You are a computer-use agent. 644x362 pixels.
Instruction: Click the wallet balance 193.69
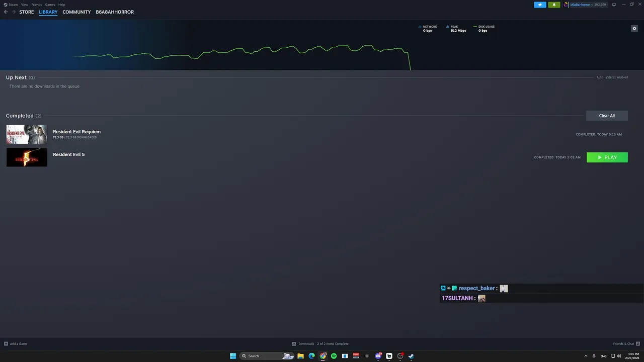600,5
